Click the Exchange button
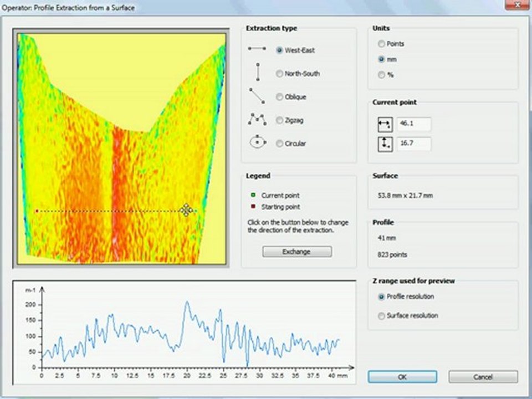Viewport: 532px width, 399px height. pos(297,252)
